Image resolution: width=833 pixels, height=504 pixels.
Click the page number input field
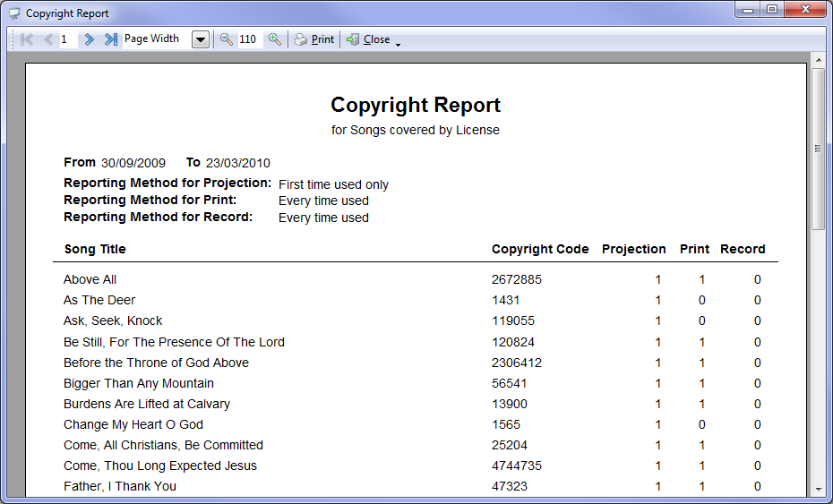click(x=69, y=39)
